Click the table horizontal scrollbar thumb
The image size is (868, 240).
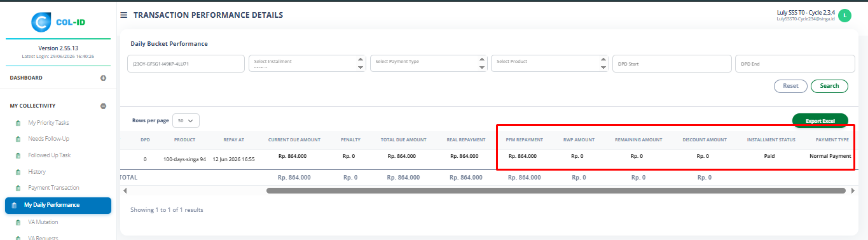556,190
